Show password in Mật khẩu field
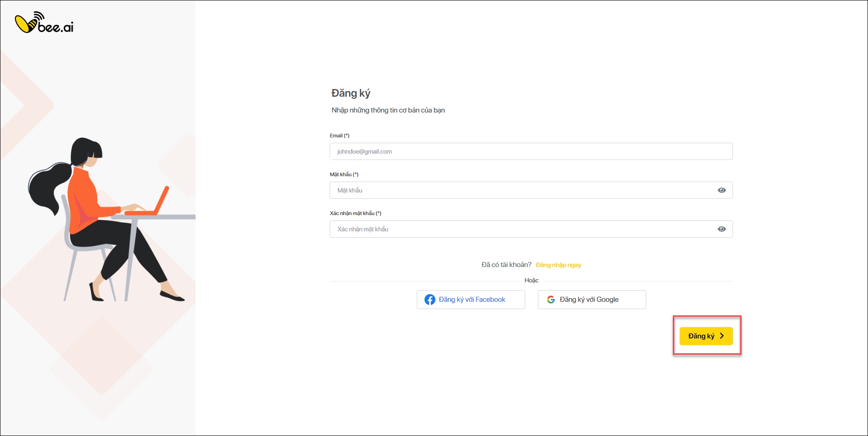Viewport: 868px width, 436px height. (722, 190)
